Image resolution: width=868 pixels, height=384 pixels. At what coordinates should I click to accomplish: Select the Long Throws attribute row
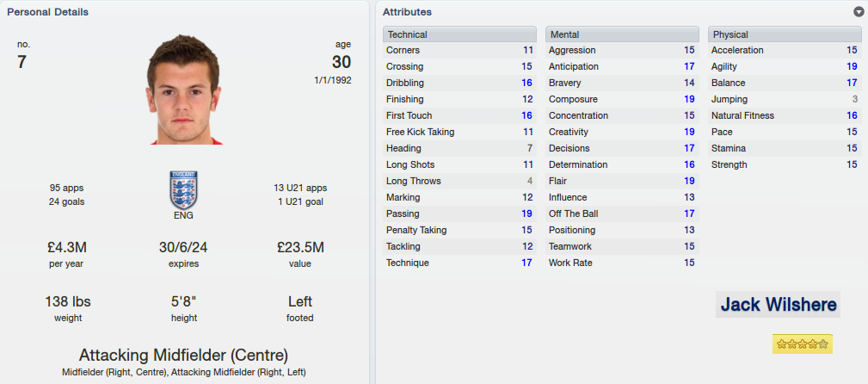click(459, 181)
